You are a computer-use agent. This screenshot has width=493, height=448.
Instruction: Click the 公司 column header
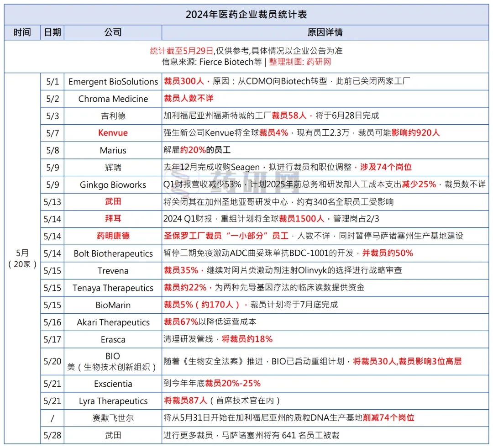click(x=113, y=32)
